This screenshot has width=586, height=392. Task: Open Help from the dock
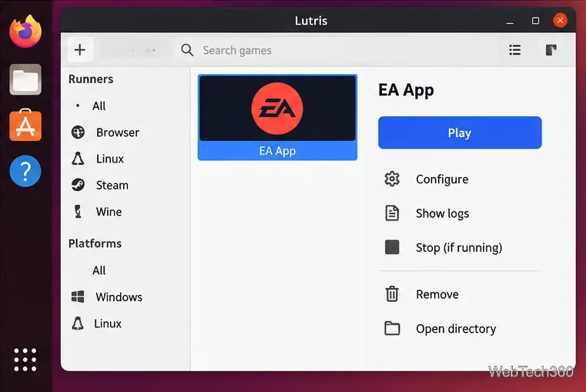point(25,171)
